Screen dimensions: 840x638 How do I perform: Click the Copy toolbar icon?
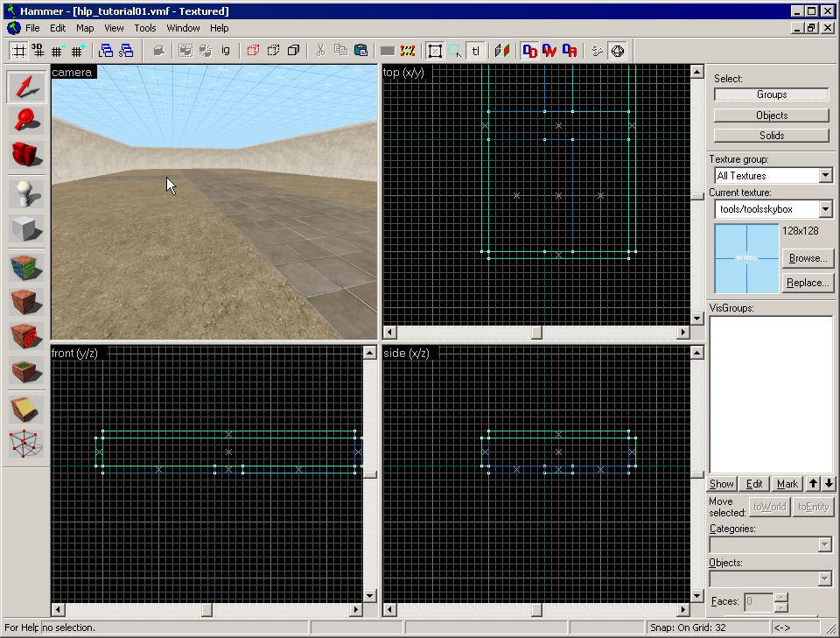click(x=340, y=51)
